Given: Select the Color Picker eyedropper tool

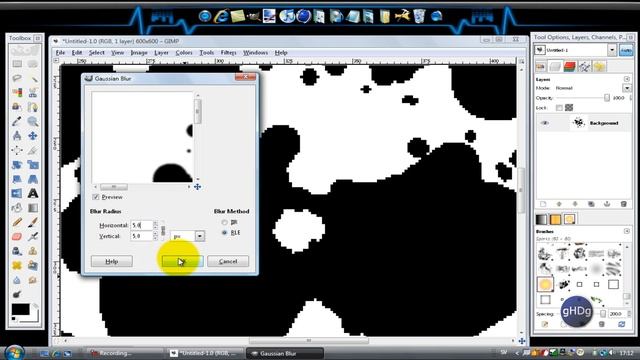Looking at the screenshot, I should pyautogui.click(x=17, y=121).
